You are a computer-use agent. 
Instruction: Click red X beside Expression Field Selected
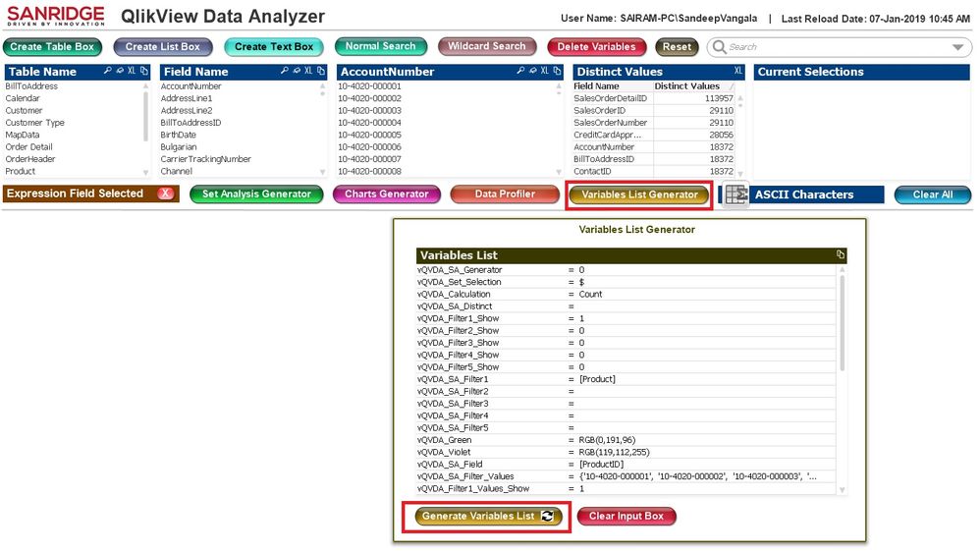click(x=166, y=194)
